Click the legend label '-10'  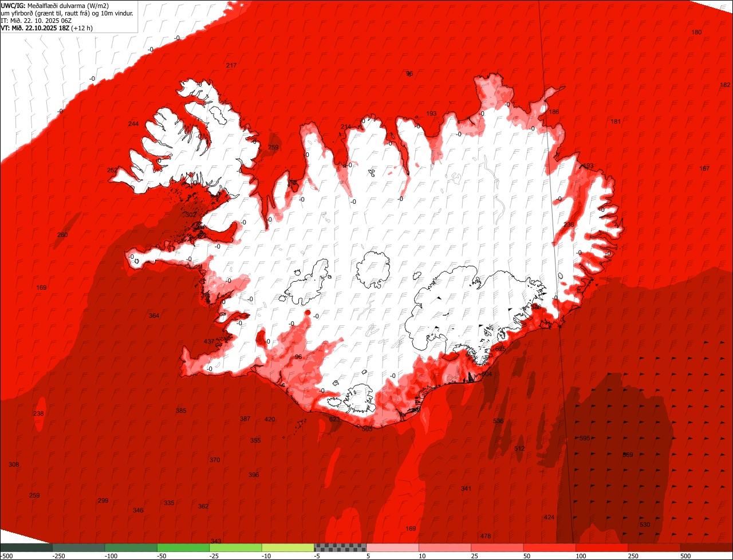(267, 556)
